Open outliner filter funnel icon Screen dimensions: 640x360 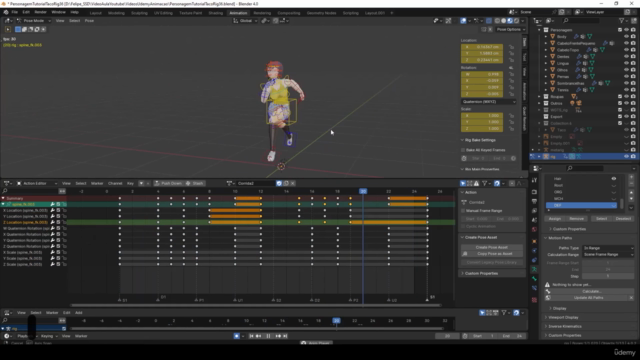pos(622,20)
